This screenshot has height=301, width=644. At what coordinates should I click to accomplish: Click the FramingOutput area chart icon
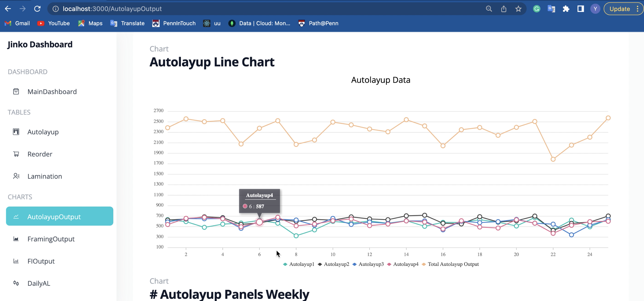click(x=16, y=239)
